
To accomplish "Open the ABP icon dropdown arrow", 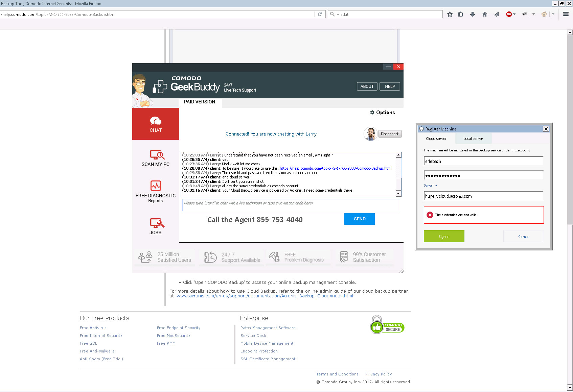I will coord(514,14).
